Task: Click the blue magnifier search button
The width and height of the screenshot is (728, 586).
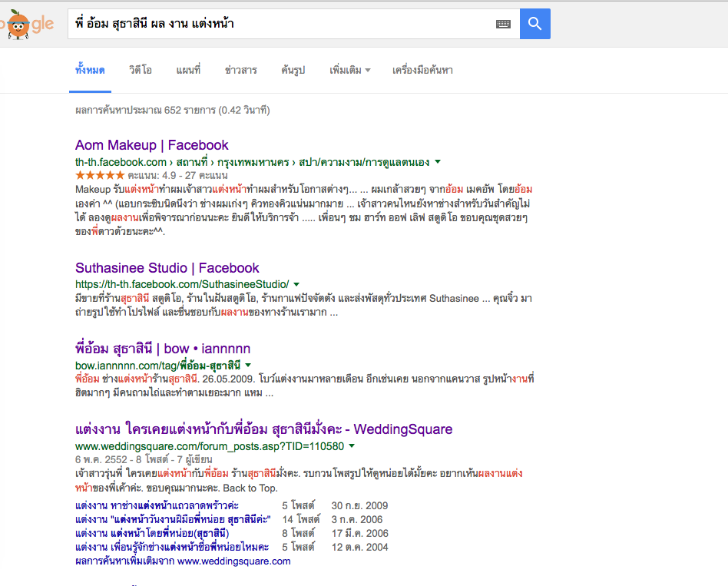Action: point(534,24)
